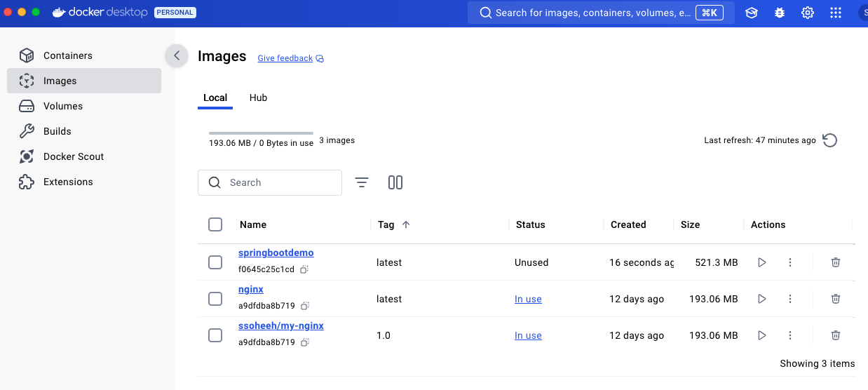Open Volumes from the sidebar
This screenshot has width=868, height=390.
pos(84,106)
